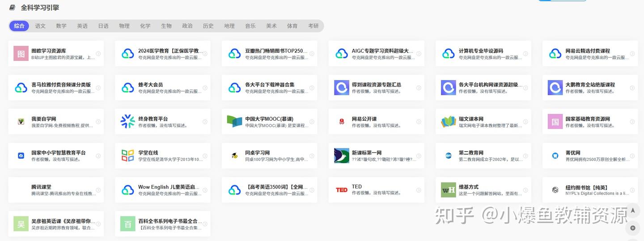Screen dimensions: 644x241
Task: Click the green 吴 icon of 吴彦祖英语课
Action: pyautogui.click(x=21, y=224)
